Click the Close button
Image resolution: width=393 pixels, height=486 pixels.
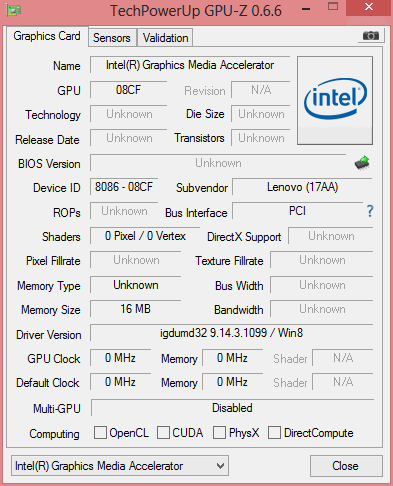346,466
